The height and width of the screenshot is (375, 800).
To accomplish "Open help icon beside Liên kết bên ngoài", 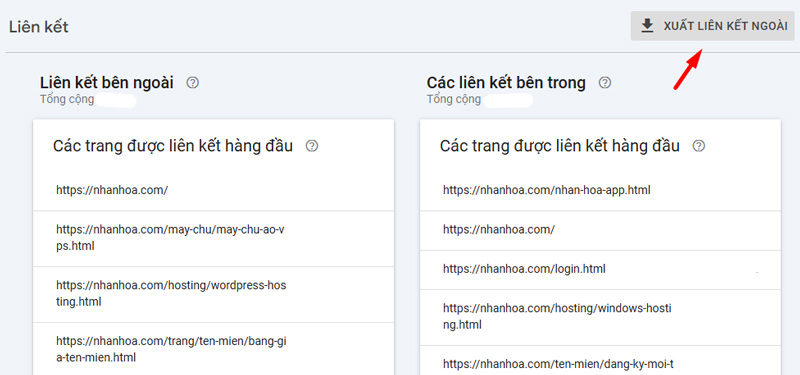I will coord(192,83).
